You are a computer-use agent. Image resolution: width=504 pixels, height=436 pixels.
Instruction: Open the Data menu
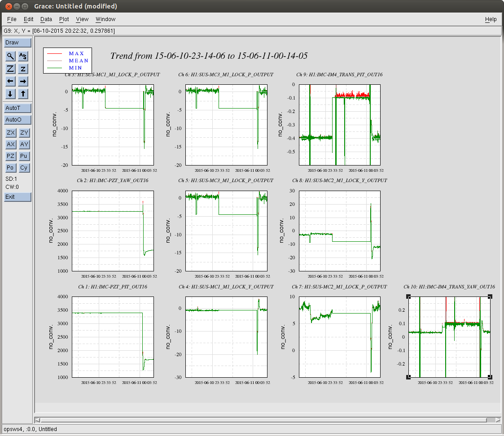coord(46,19)
